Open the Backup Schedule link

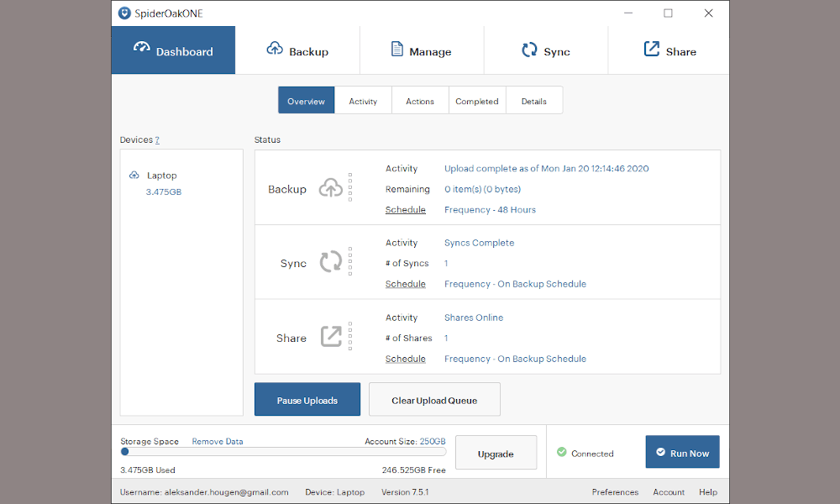pos(406,209)
